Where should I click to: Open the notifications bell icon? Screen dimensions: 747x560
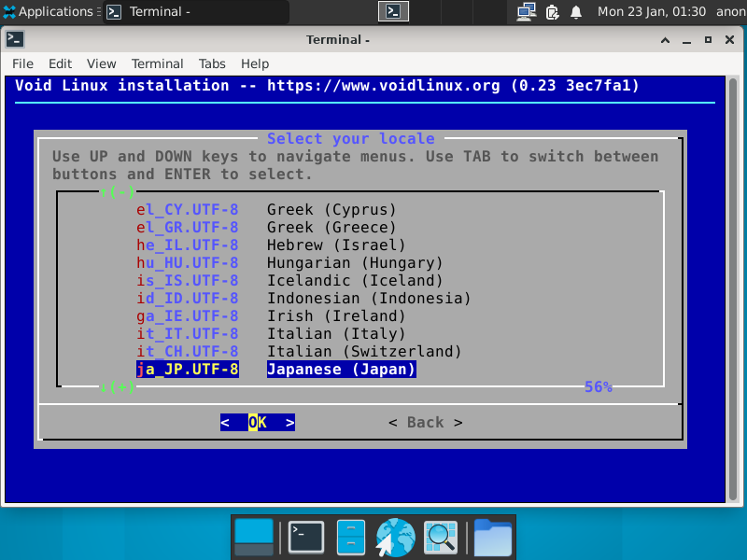(x=576, y=11)
